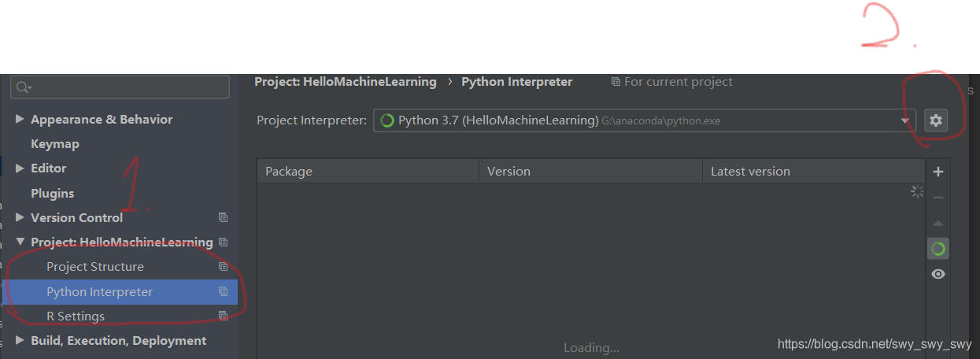Click the green Conda environment icon
Viewport: 980px width, 359px height.
tap(937, 249)
